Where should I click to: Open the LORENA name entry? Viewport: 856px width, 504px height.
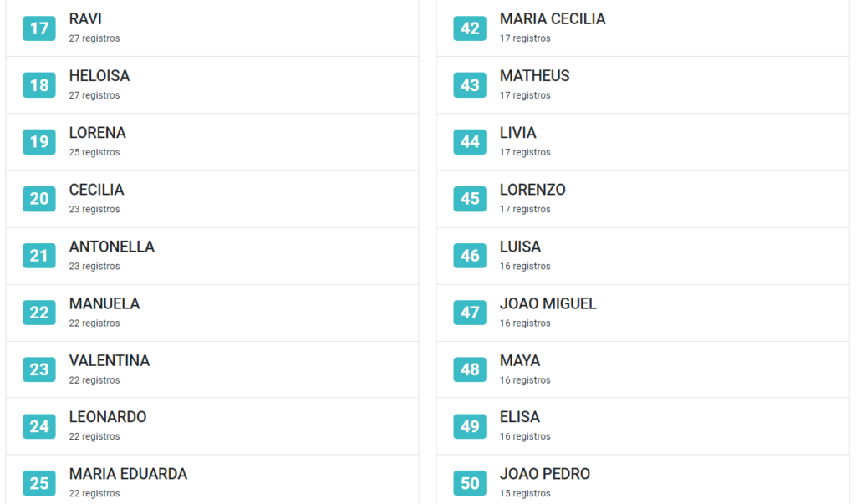click(212, 142)
